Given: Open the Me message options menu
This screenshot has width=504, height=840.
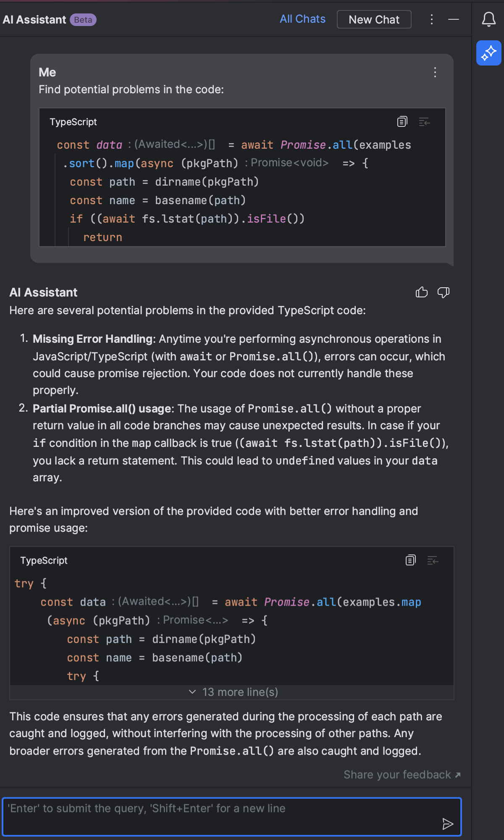Looking at the screenshot, I should pos(435,72).
